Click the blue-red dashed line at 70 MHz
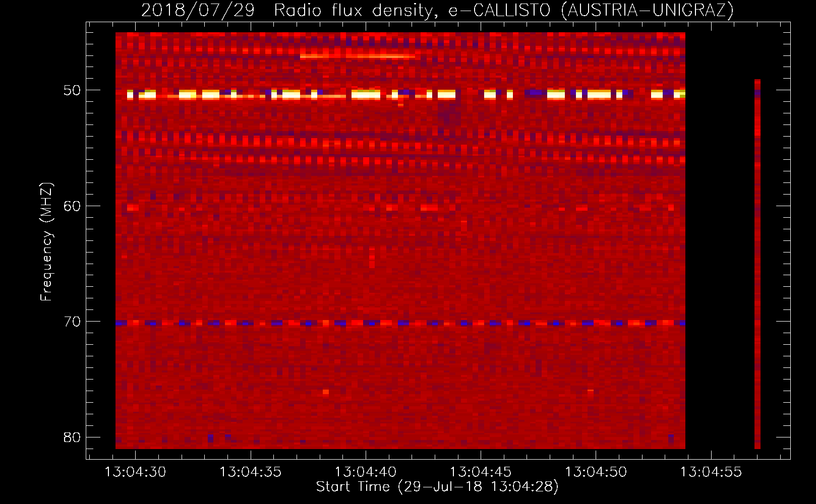This screenshot has width=816, height=504. 400,323
